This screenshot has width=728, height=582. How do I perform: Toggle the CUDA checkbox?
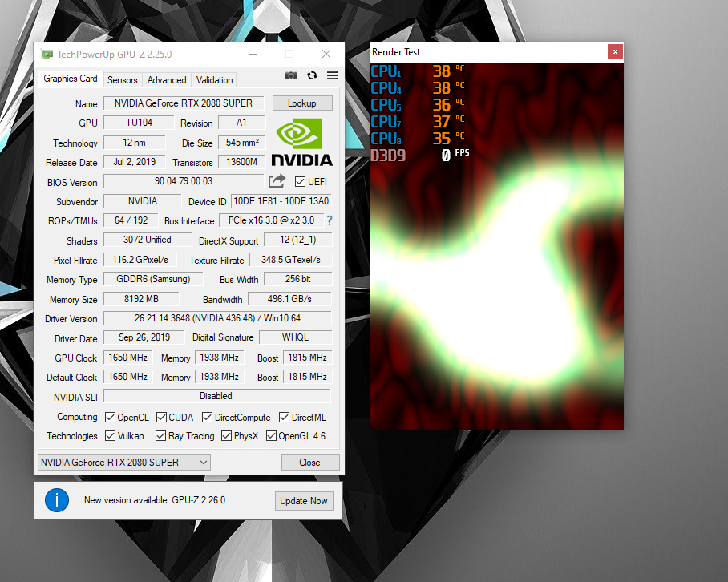(161, 417)
